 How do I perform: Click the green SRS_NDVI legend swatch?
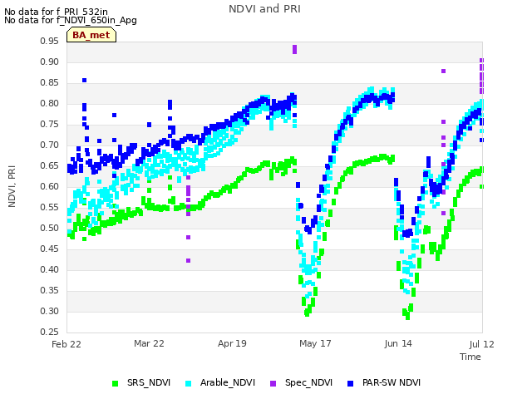tap(116, 383)
